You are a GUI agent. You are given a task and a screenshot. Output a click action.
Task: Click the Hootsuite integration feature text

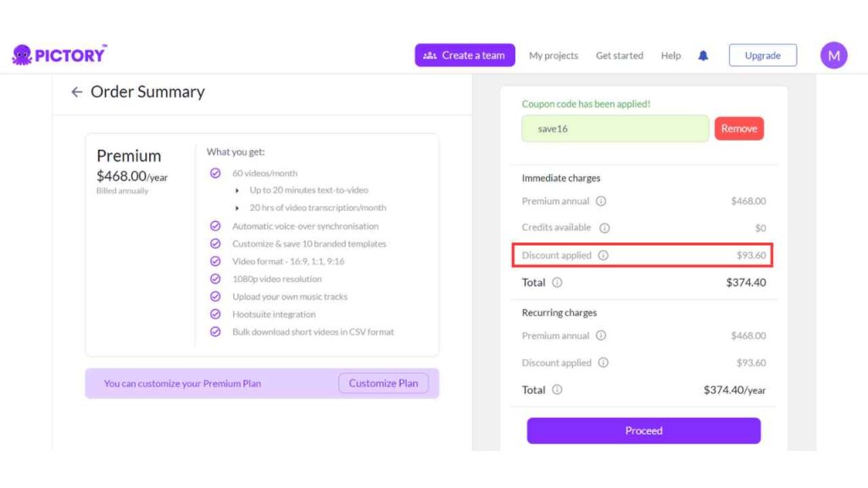pos(274,314)
